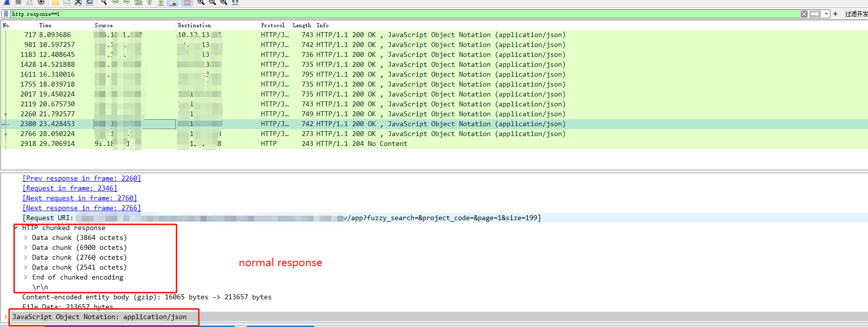Expand the Data chunk (3864 octets) node

(26, 237)
